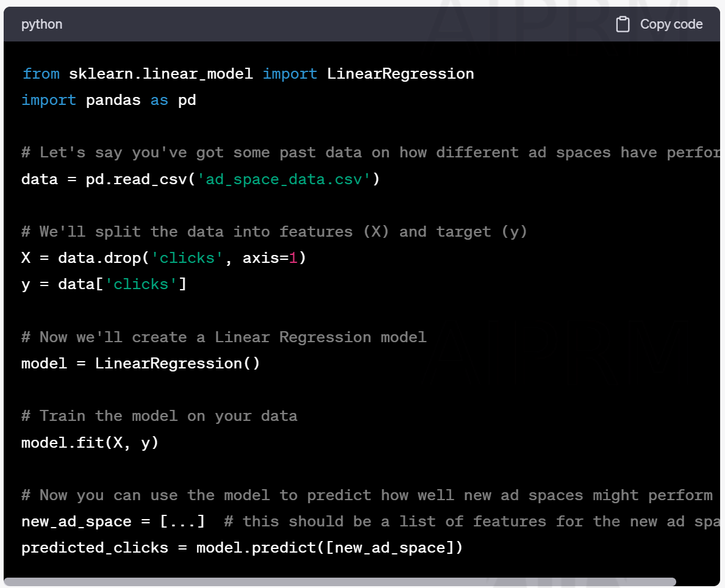Click the model.fit(X, y) line
The height and width of the screenshot is (588, 725).
(90, 442)
